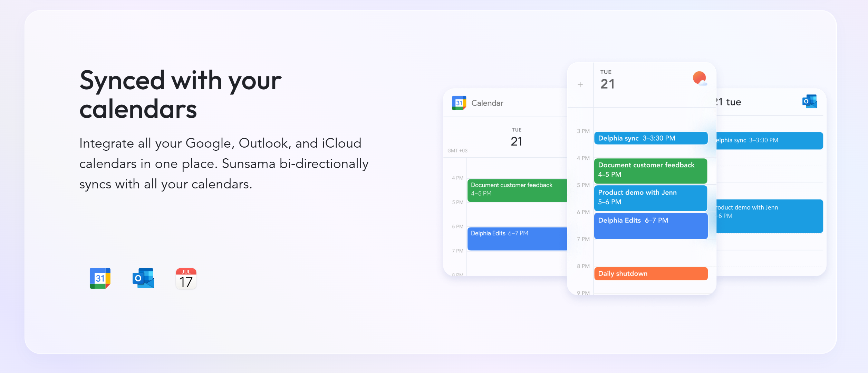This screenshot has width=868, height=373.
Task: Click the TUE 21 date header in the center panel
Action: click(x=607, y=80)
